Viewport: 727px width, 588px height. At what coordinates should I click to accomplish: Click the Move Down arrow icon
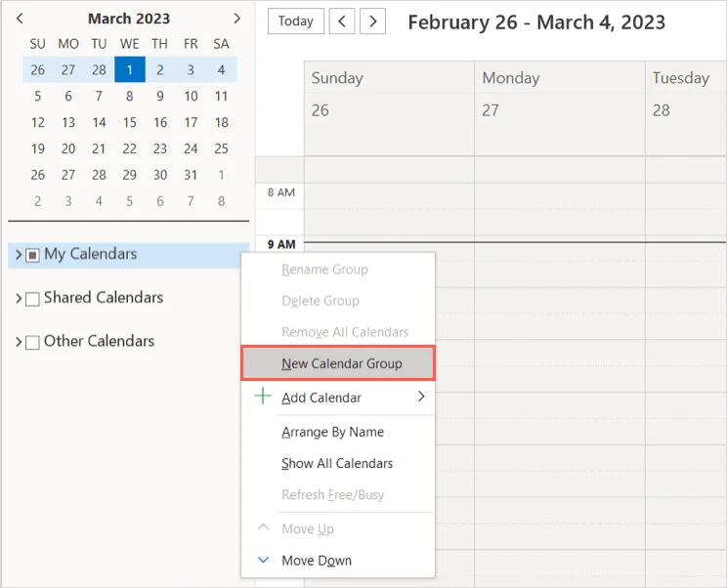pos(263,560)
